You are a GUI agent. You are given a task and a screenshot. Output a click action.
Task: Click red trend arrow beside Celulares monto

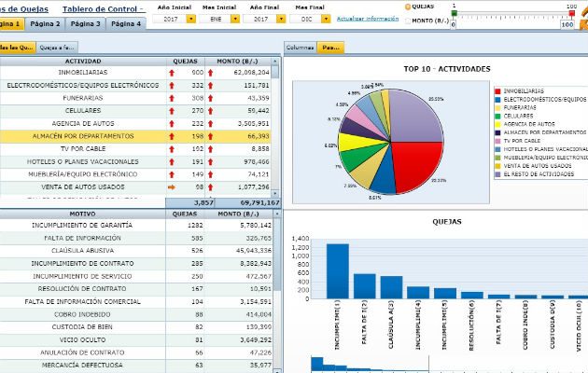click(211, 110)
